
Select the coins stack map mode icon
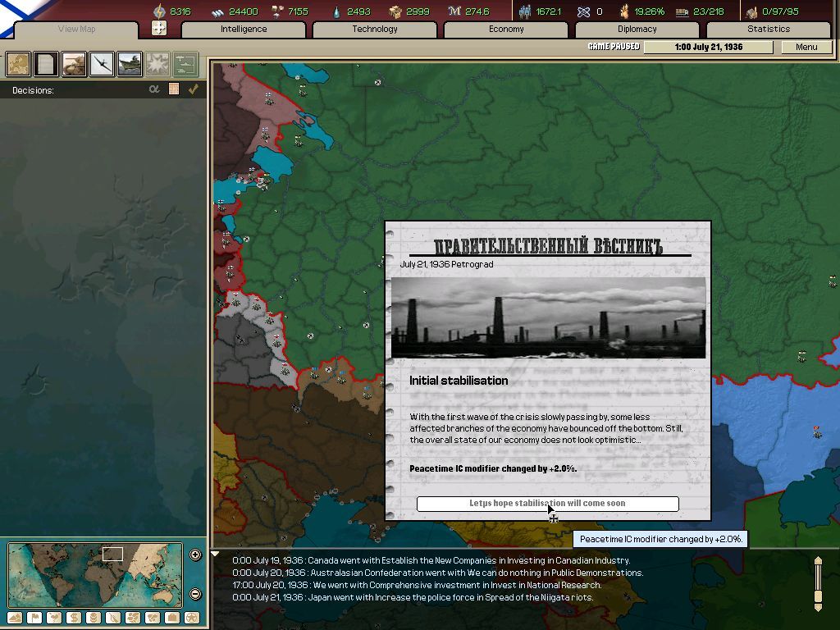pos(94,618)
